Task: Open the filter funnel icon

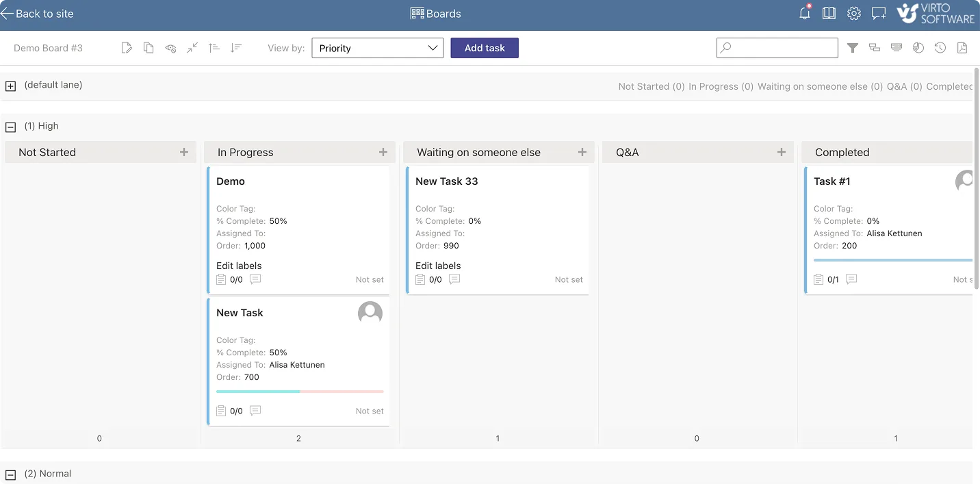Action: 853,48
